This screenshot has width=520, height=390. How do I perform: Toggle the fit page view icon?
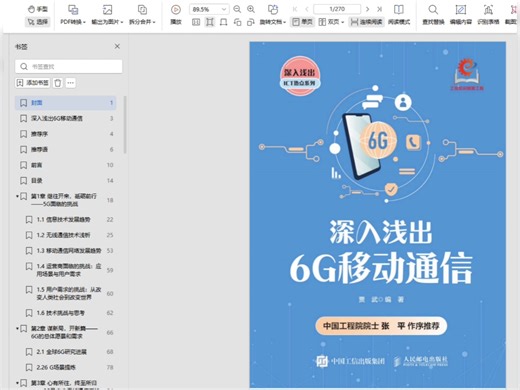(210, 22)
